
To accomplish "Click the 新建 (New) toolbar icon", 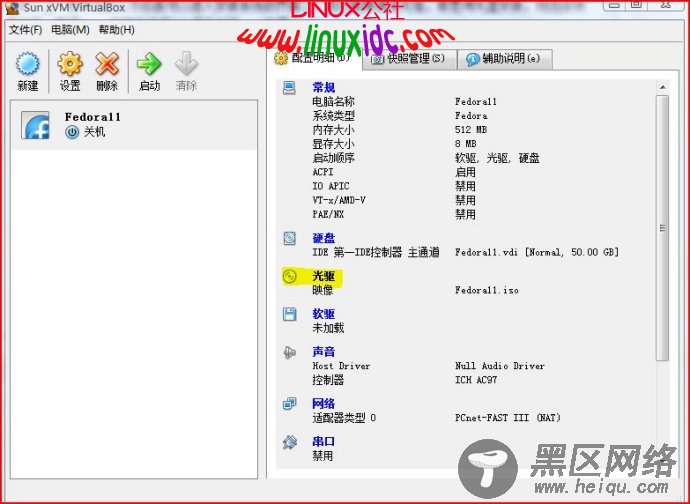I will point(27,64).
